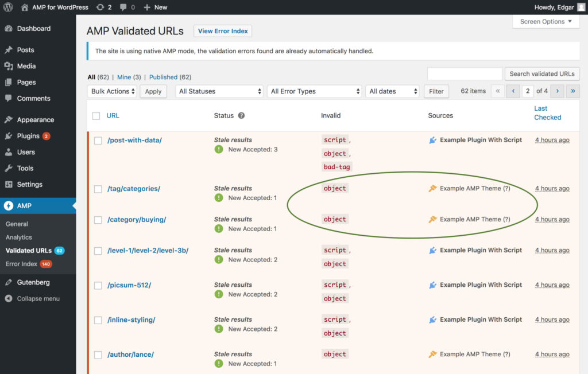Open the General submenu item under AMP
This screenshot has height=374, width=588.
pyautogui.click(x=17, y=224)
